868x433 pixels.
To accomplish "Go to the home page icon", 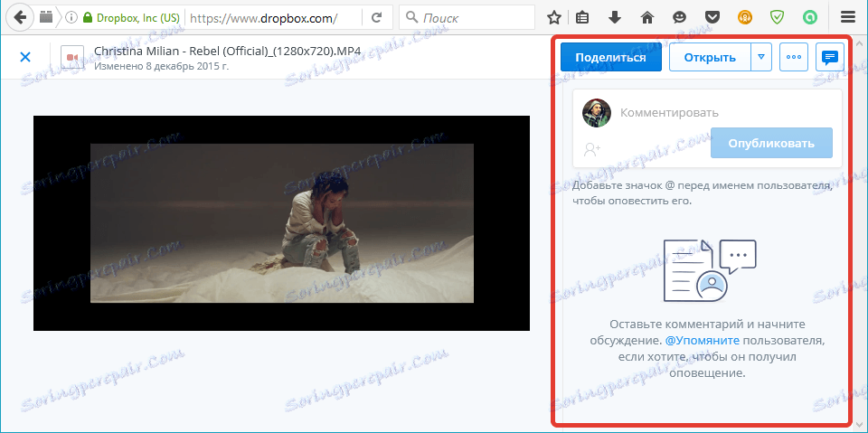I will click(x=646, y=18).
